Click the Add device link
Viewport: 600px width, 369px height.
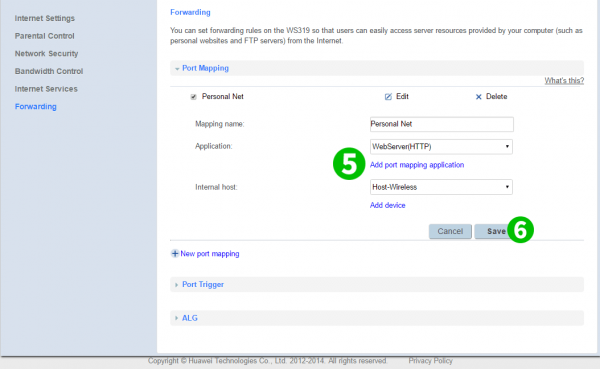click(x=387, y=205)
